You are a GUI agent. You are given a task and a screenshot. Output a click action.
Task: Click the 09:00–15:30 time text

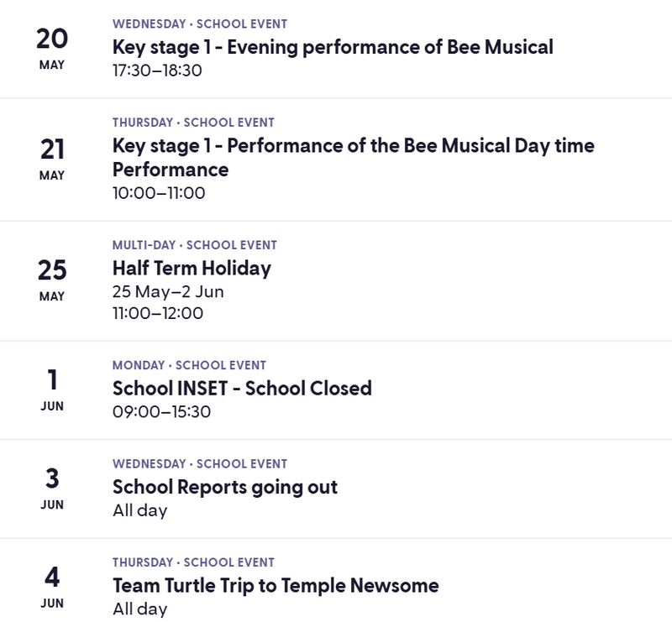coord(161,412)
